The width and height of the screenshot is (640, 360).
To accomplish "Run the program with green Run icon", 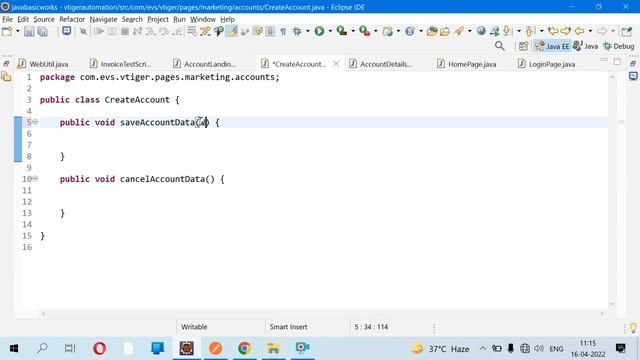I will [319, 31].
